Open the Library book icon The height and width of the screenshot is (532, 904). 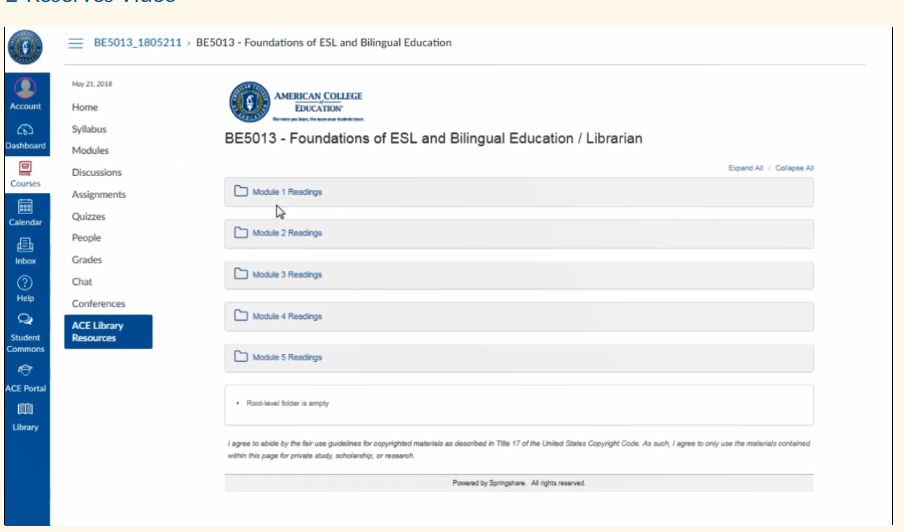click(25, 409)
